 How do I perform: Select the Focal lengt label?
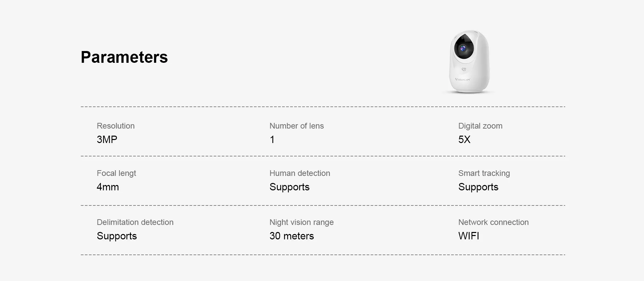tap(116, 173)
